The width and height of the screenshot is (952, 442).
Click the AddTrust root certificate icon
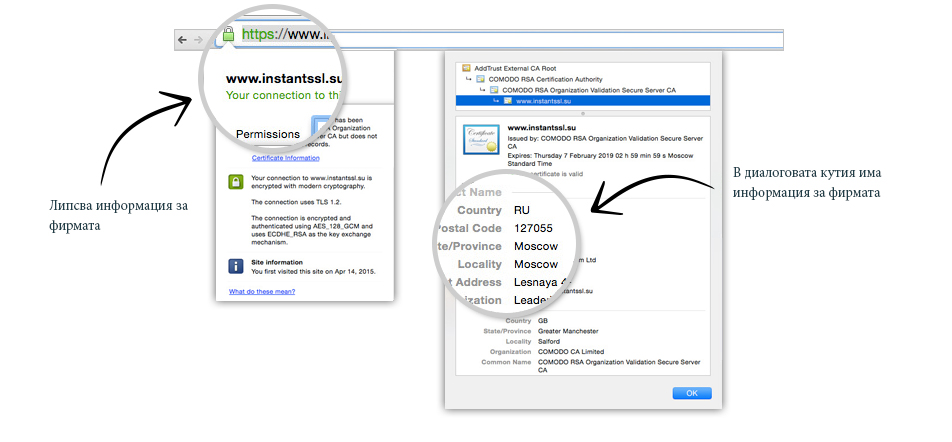coord(466,69)
